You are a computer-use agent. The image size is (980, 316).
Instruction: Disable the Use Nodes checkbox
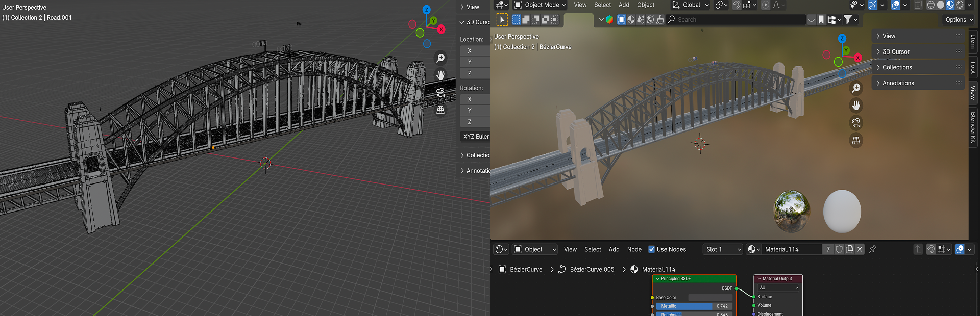point(651,249)
